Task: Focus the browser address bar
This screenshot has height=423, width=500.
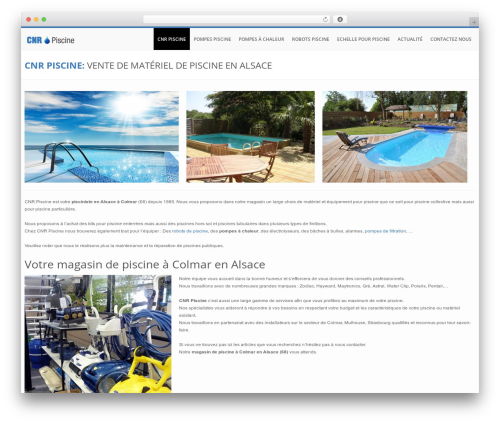Action: tap(237, 19)
